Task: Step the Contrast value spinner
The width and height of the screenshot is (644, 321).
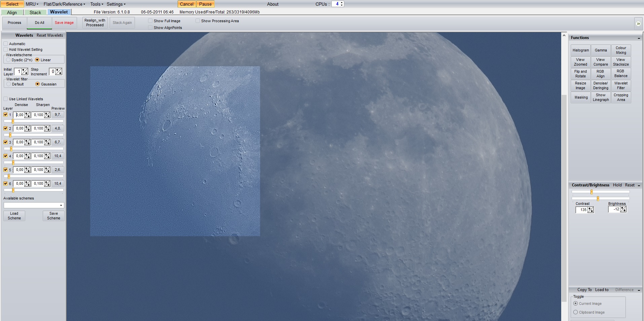Action: 591,210
